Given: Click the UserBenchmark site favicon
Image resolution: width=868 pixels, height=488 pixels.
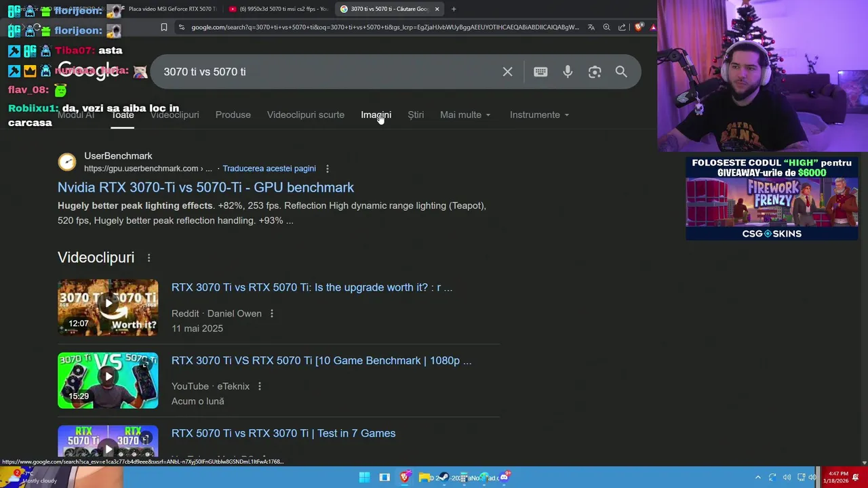Looking at the screenshot, I should (x=67, y=162).
